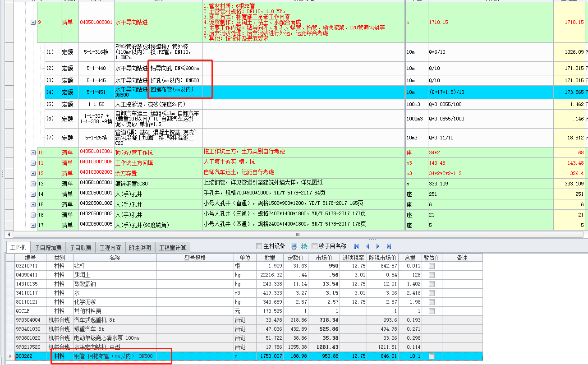Image resolution: width=588 pixels, height=365 pixels.
Task: Go to next record arrow
Action: (378, 246)
